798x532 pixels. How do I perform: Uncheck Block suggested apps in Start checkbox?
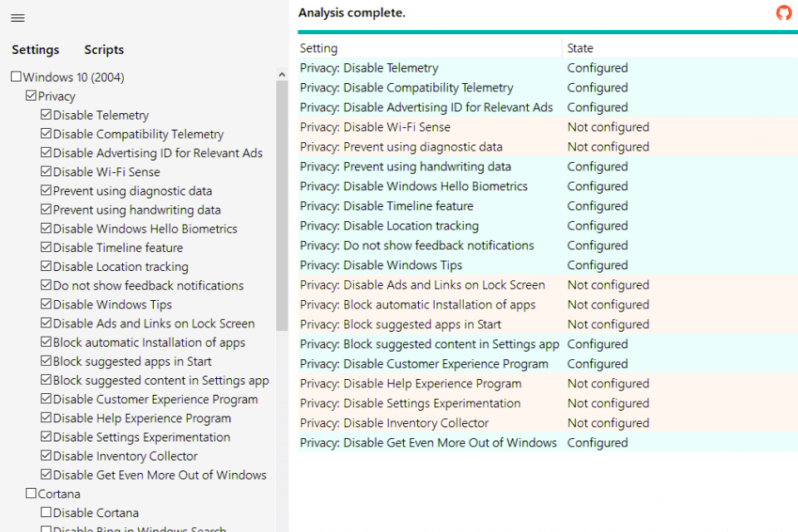click(47, 361)
